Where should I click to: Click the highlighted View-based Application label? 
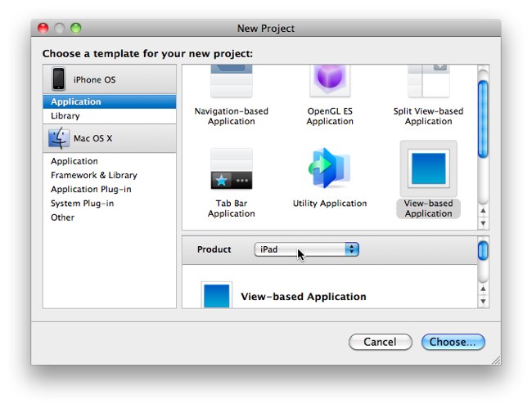429,208
